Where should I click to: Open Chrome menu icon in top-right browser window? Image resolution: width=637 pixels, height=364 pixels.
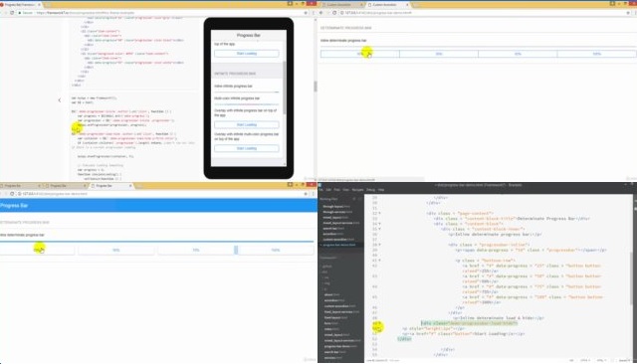tap(634, 13)
